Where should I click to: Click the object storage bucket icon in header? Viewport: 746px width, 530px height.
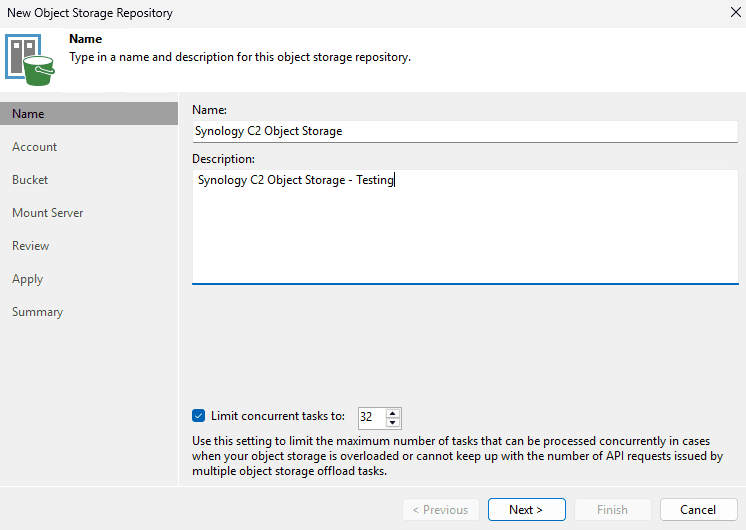click(31, 60)
